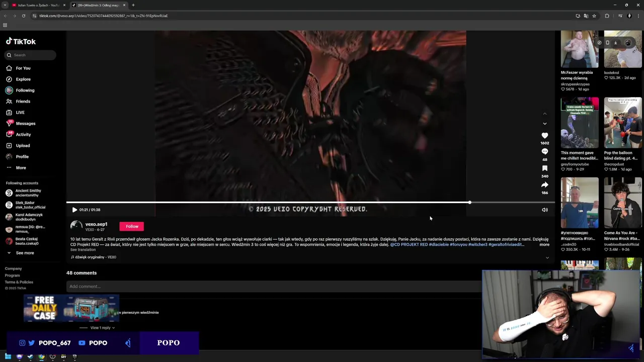The width and height of the screenshot is (644, 362).
Task: Go to Following feed
Action: click(x=20, y=90)
